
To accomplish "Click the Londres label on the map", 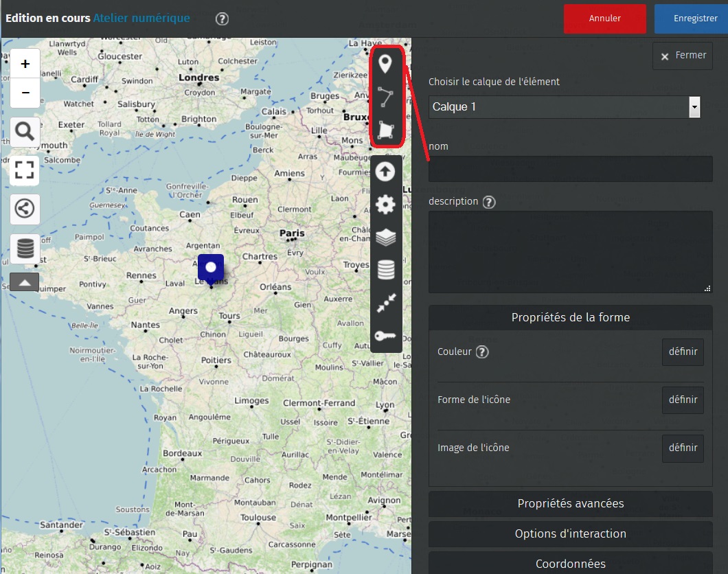I will [198, 78].
